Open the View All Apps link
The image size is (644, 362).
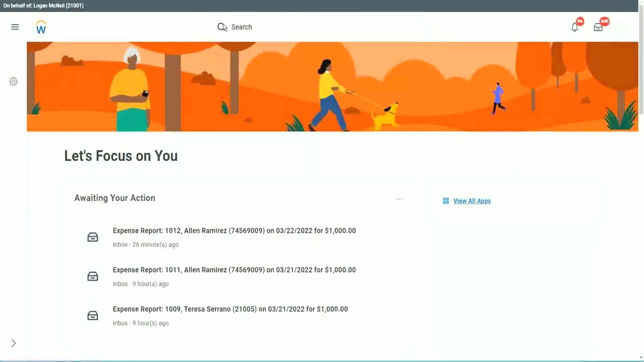(x=472, y=201)
